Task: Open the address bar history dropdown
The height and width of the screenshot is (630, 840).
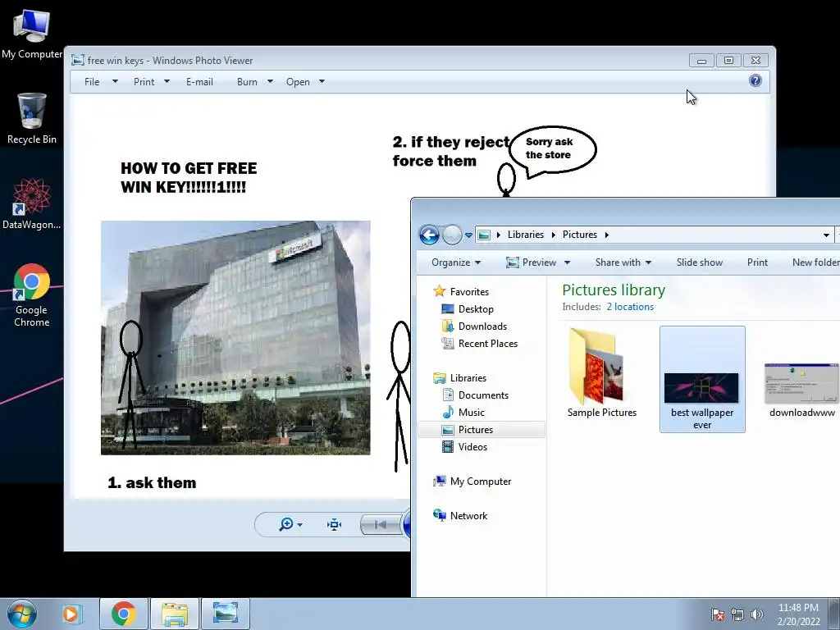Action: (826, 235)
